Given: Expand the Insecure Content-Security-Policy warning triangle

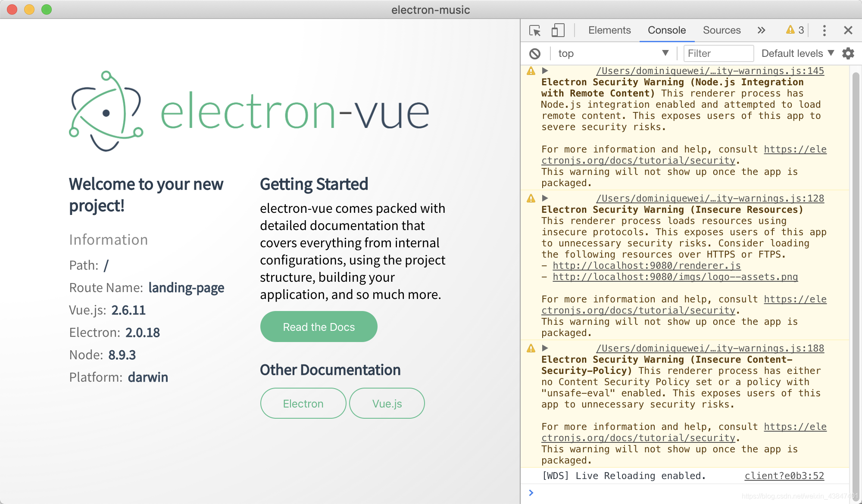Looking at the screenshot, I should coord(545,348).
